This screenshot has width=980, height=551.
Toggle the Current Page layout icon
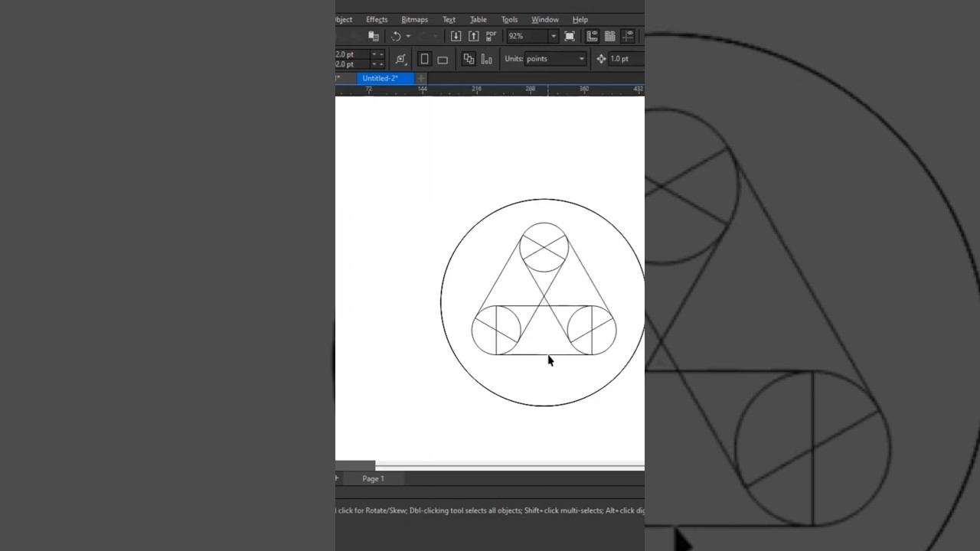click(487, 59)
